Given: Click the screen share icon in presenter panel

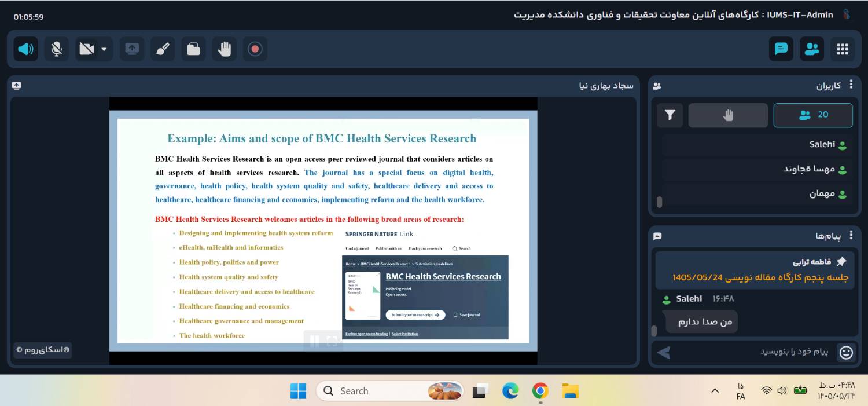Looking at the screenshot, I should click(16, 86).
